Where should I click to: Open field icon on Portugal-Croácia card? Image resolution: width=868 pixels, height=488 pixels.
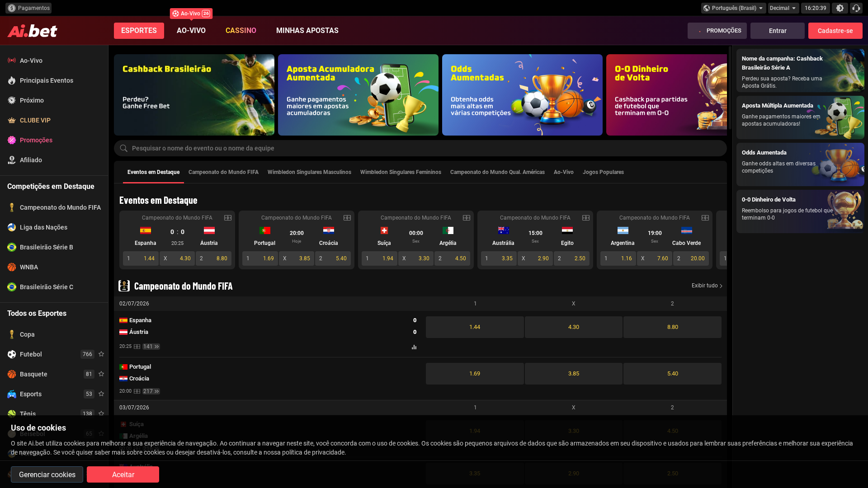click(347, 218)
